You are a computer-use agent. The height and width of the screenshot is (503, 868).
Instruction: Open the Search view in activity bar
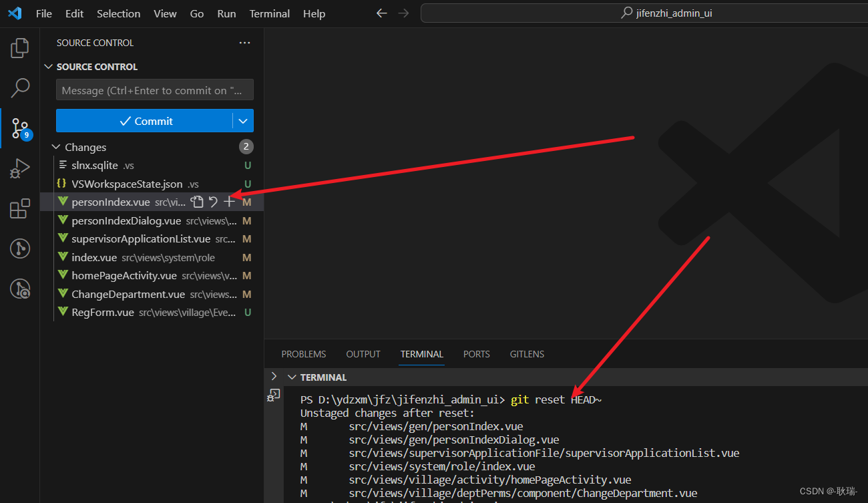point(20,87)
